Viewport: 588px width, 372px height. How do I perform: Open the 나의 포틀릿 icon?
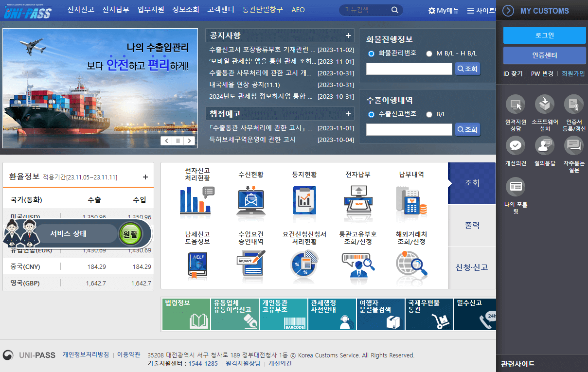(x=516, y=187)
